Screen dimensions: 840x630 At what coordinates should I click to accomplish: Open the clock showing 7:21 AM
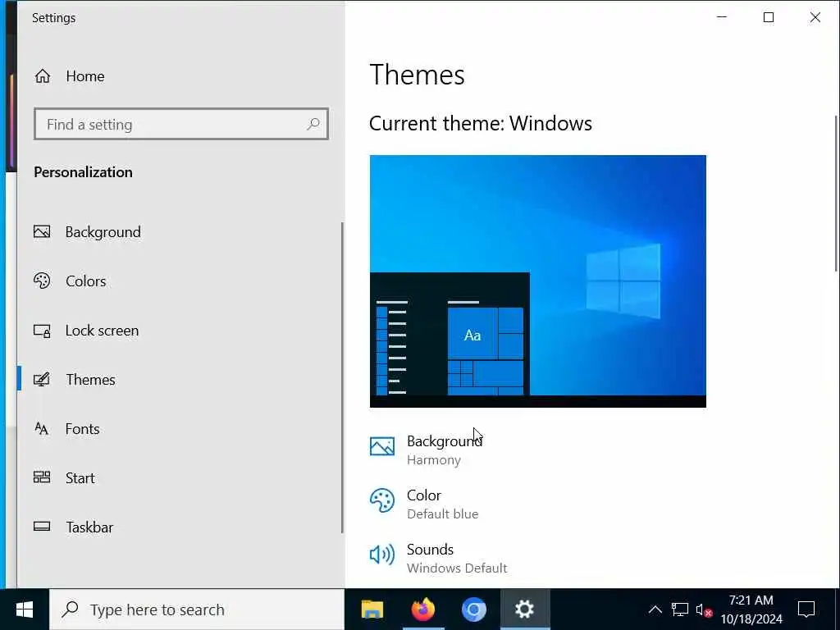[751, 609]
